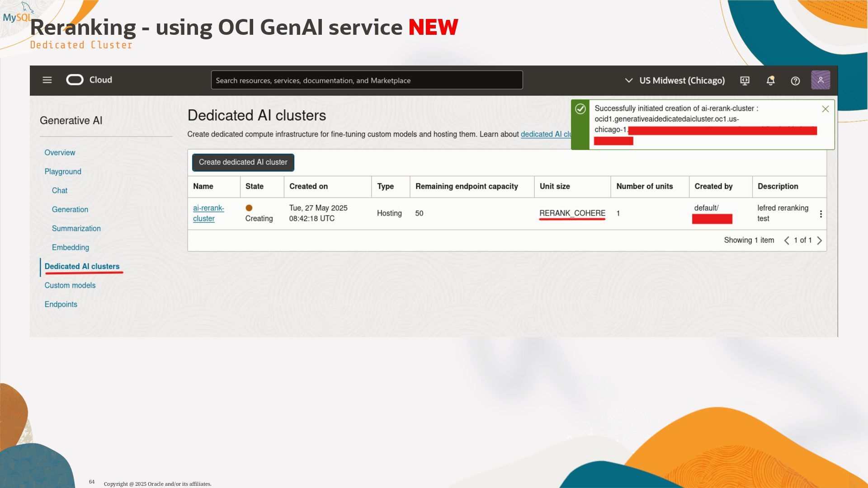Open Custom models in sidebar
This screenshot has width=868, height=488.
[x=70, y=286]
